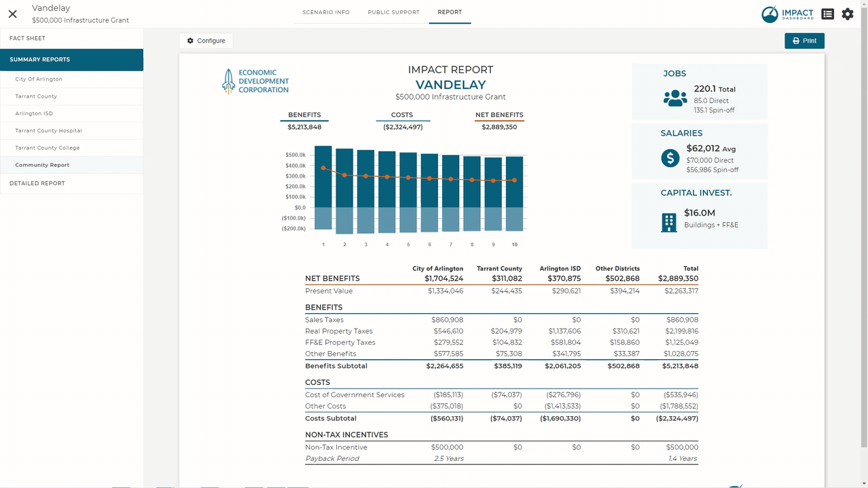Switch to the Scenario Info tab
Viewport: 868px width, 488px height.
tap(326, 12)
